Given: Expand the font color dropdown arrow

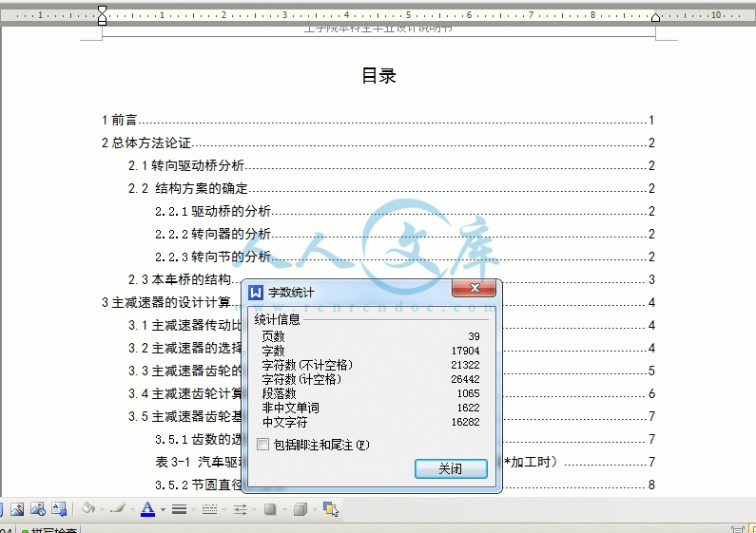Looking at the screenshot, I should pos(163,509).
